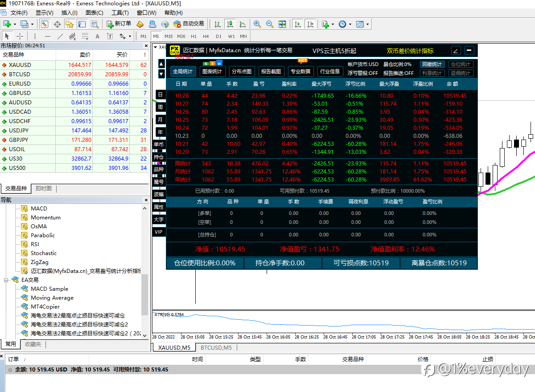Minimize the stats panel dash button
This screenshot has height=392, width=535.
[x=469, y=50]
